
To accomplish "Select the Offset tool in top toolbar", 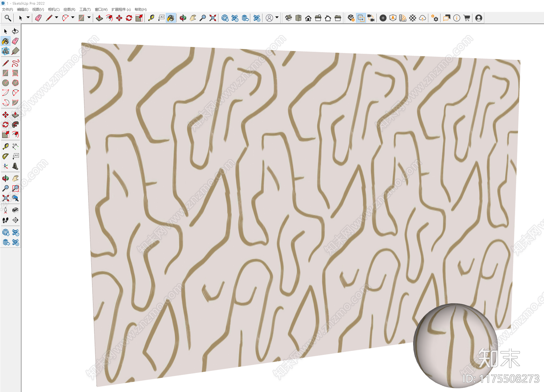I will (109, 18).
